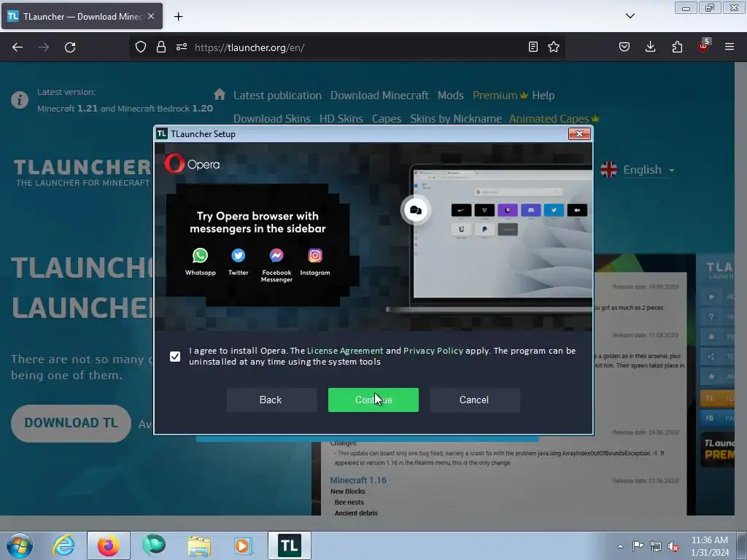Switch to Firefox on the taskbar
This screenshot has width=747, height=560.
(x=109, y=545)
